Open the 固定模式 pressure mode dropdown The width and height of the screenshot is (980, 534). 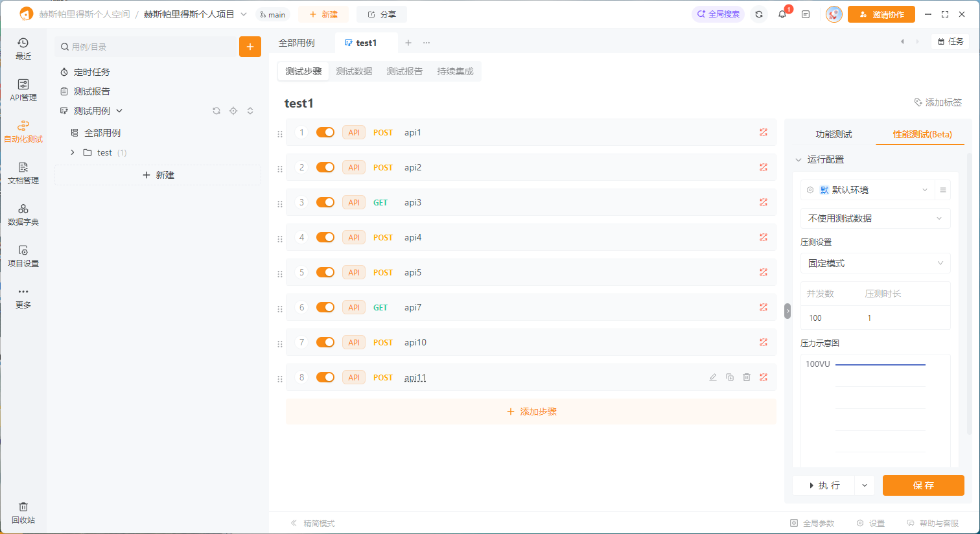(x=875, y=263)
